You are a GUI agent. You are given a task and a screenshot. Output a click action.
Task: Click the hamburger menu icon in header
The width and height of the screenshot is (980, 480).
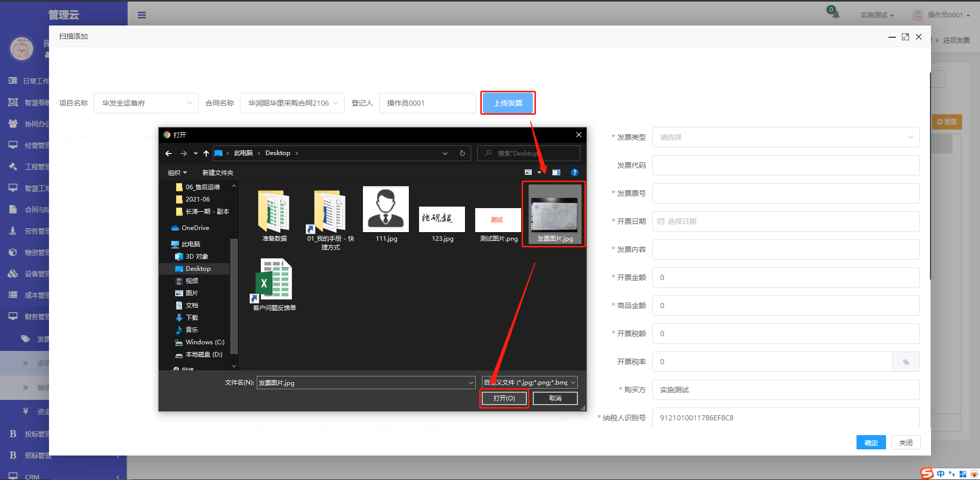coord(142,15)
